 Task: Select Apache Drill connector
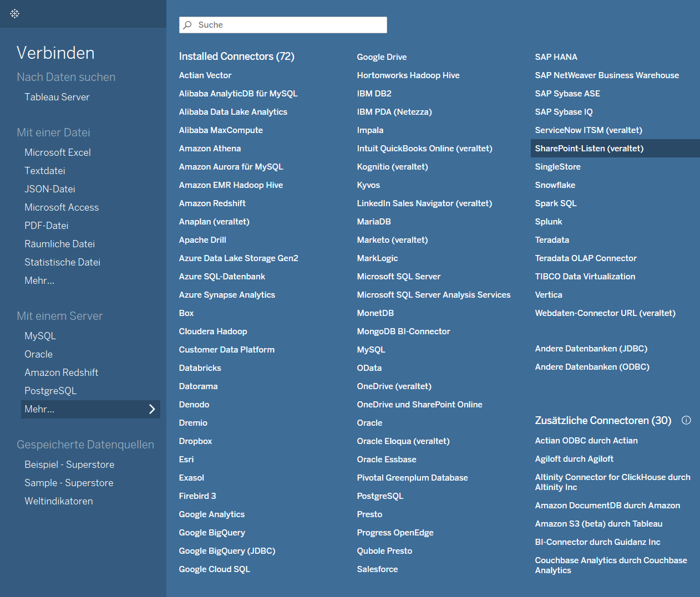click(x=202, y=240)
